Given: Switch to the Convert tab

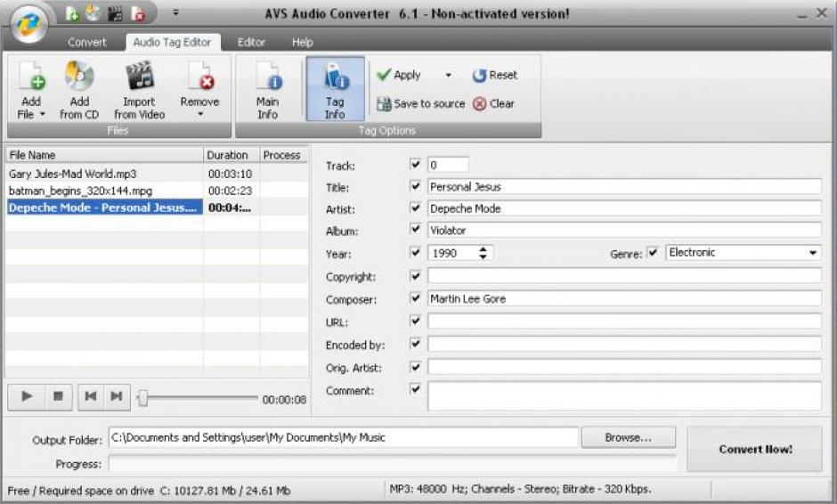Looking at the screenshot, I should pyautogui.click(x=87, y=42).
